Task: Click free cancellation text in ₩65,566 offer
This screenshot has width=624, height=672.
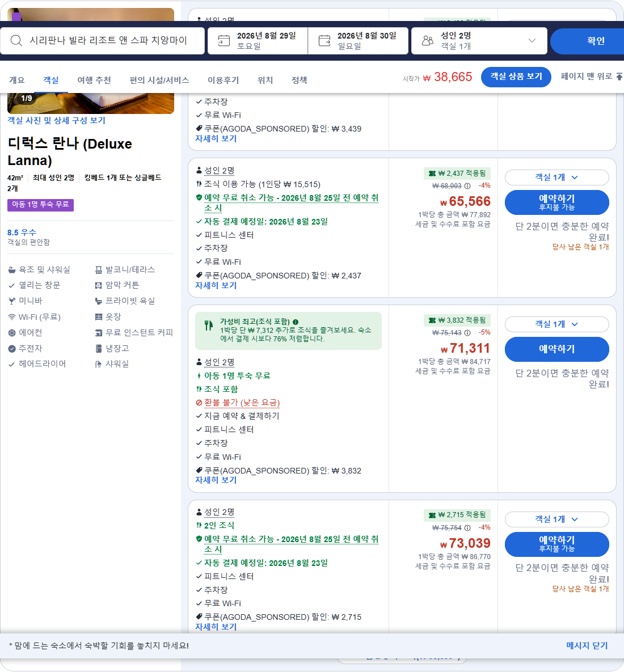Action: (292, 202)
